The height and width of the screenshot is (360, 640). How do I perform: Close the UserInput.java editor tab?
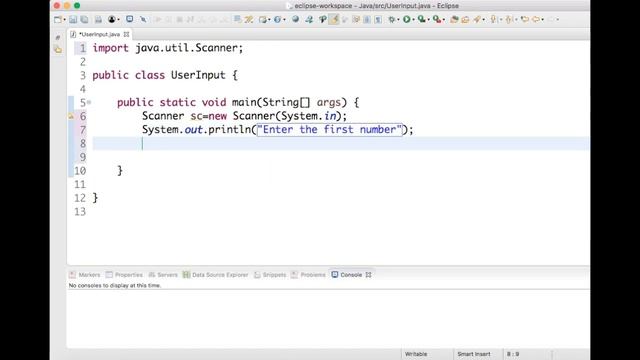[x=127, y=34]
